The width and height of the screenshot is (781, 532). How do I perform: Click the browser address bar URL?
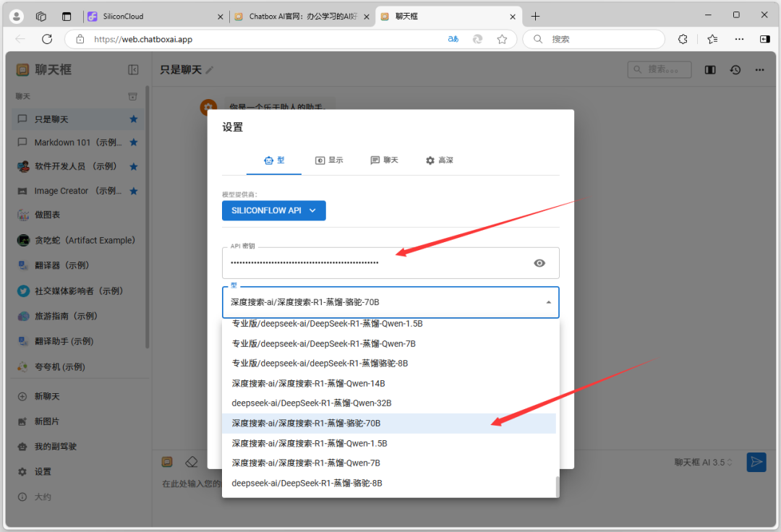143,39
